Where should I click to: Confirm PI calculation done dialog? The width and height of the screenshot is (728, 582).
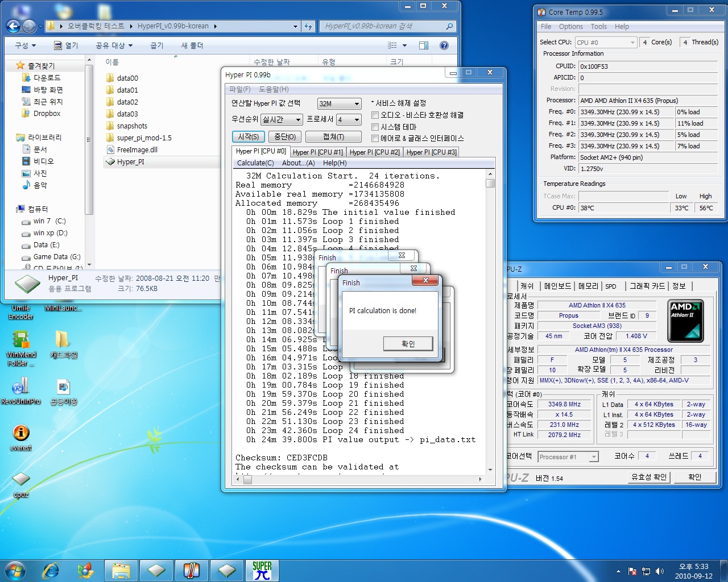(408, 343)
